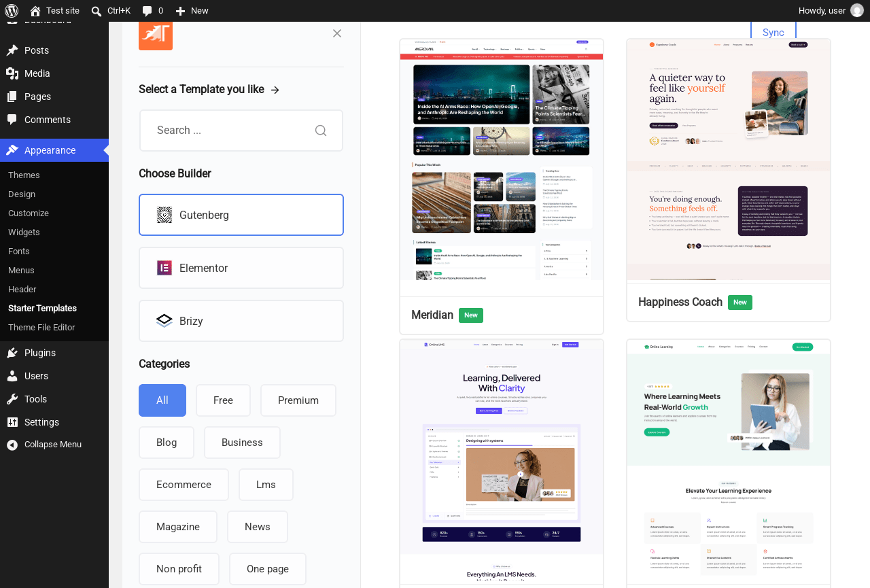Screen dimensions: 870x588
Task: Open the Customize submenu item
Action: (29, 213)
